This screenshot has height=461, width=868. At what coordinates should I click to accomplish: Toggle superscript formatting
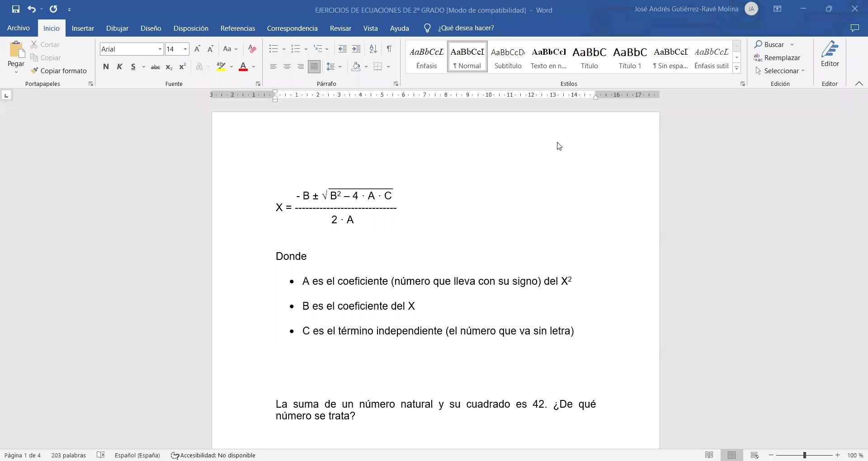(182, 67)
